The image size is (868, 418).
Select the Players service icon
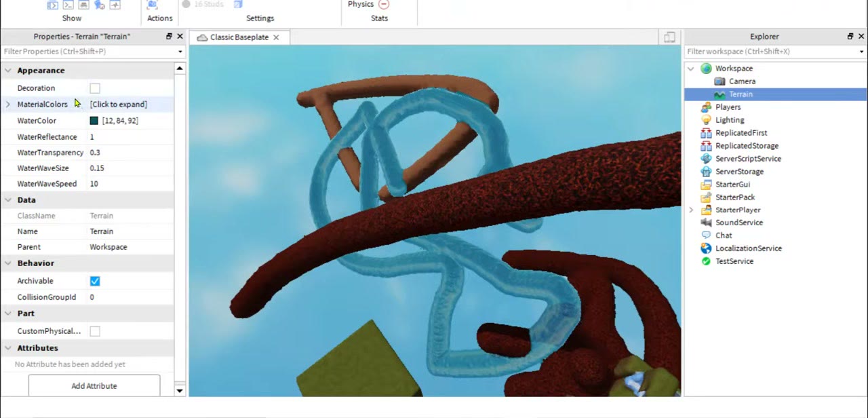[x=706, y=107]
